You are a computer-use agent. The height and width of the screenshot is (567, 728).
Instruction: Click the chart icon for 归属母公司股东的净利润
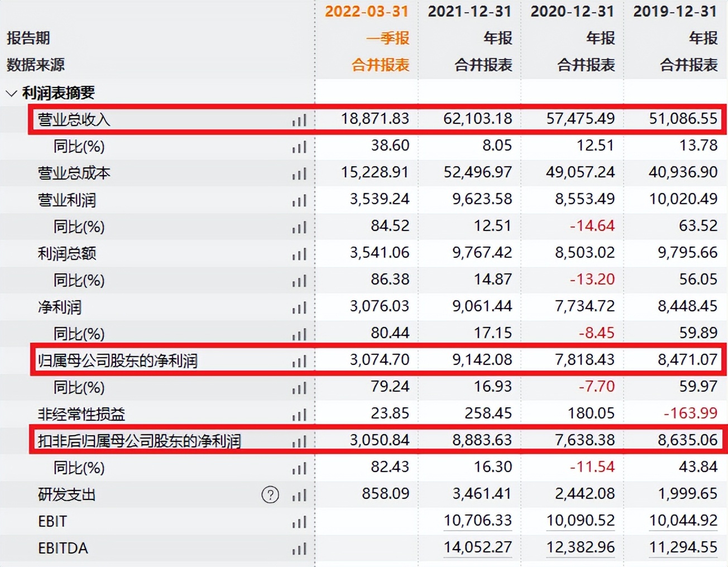tap(300, 361)
